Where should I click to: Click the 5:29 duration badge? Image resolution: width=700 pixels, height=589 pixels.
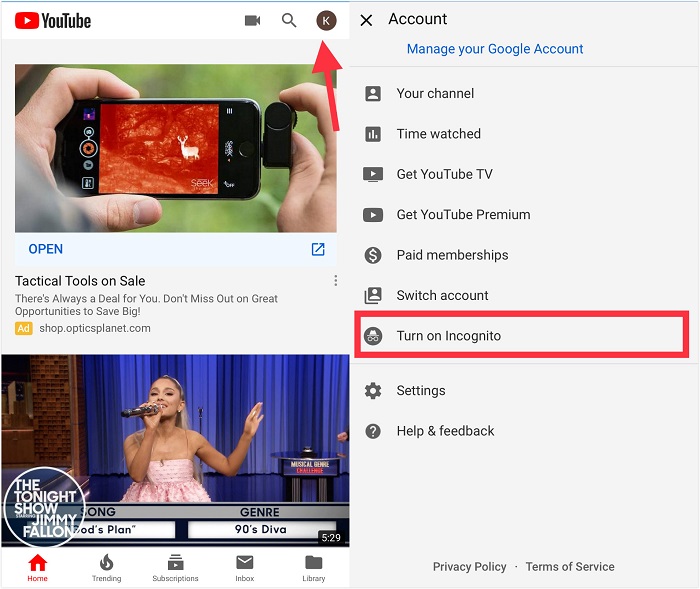tap(331, 538)
